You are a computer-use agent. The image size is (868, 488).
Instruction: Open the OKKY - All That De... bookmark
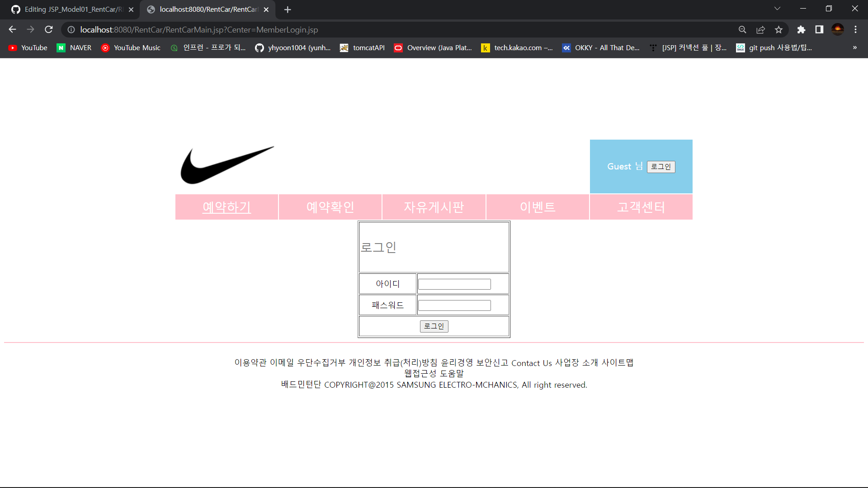click(x=601, y=47)
